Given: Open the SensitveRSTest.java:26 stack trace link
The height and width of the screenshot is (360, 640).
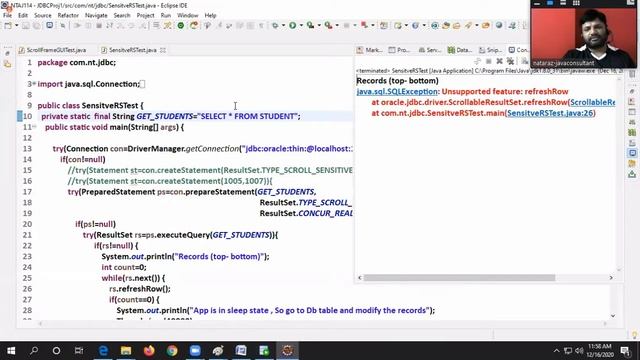Looking at the screenshot, I should click(550, 113).
